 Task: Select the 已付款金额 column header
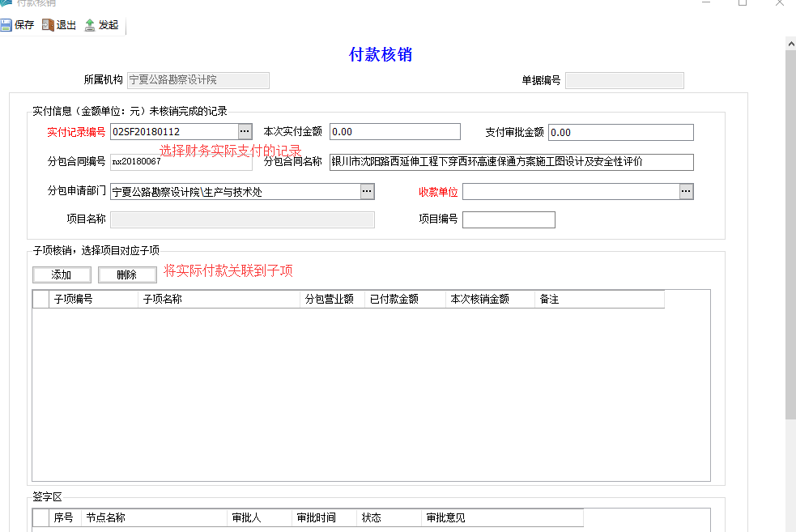tap(405, 299)
